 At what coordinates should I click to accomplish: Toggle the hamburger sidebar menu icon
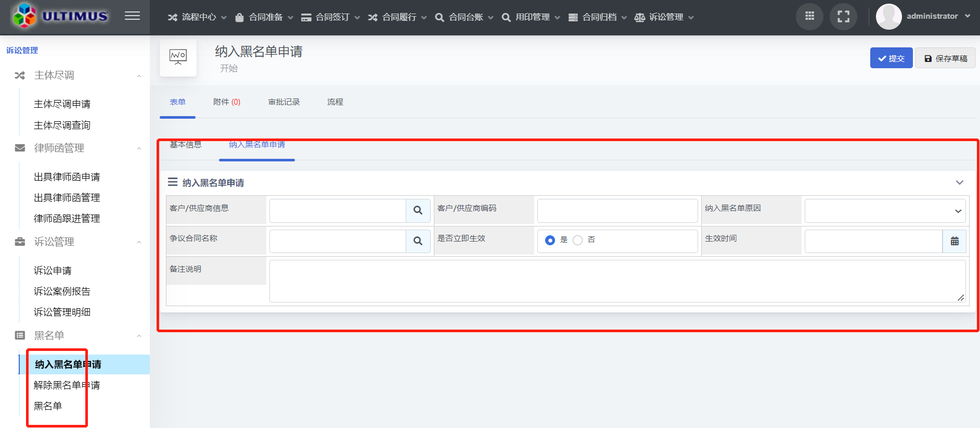tap(132, 16)
